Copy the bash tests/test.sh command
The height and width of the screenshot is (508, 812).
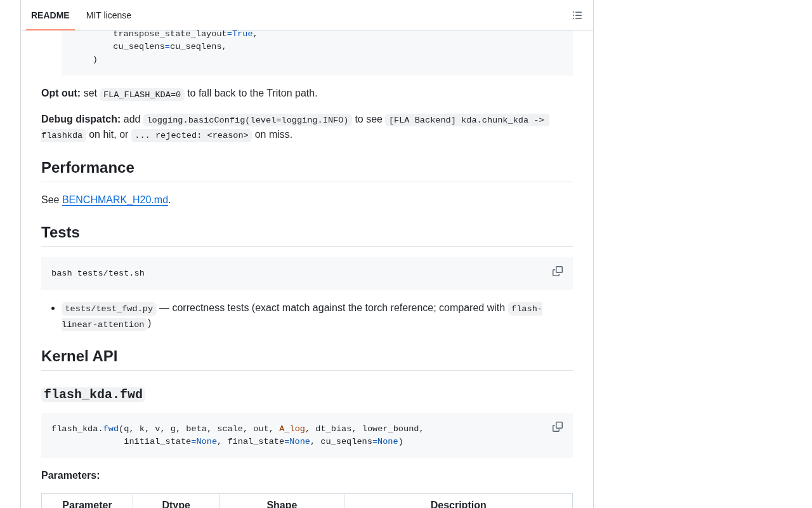point(558,271)
